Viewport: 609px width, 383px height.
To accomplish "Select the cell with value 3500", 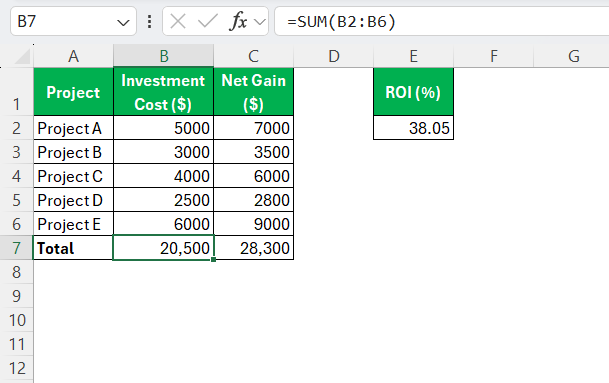I will pos(254,152).
